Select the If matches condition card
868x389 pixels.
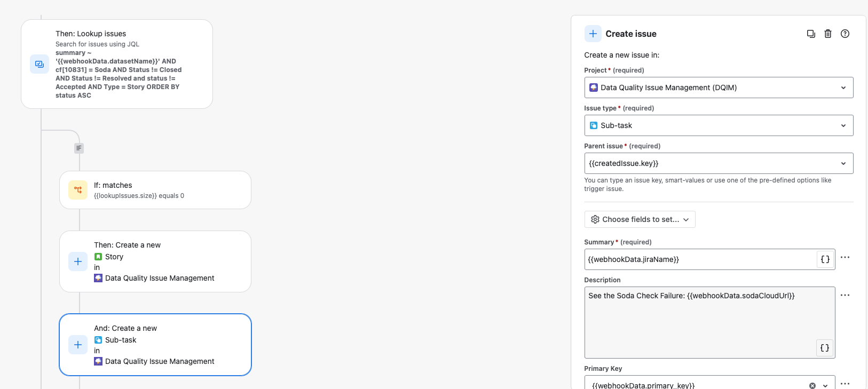coord(155,190)
